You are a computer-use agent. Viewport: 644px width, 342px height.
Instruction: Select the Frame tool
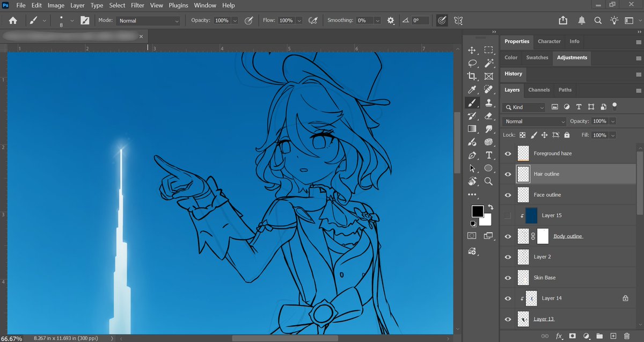pyautogui.click(x=488, y=76)
